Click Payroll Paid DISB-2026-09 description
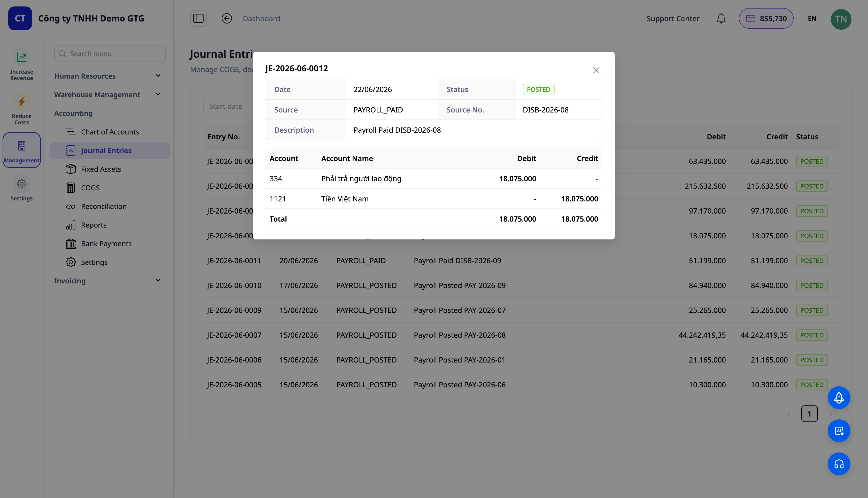The height and width of the screenshot is (498, 868). pos(457,261)
